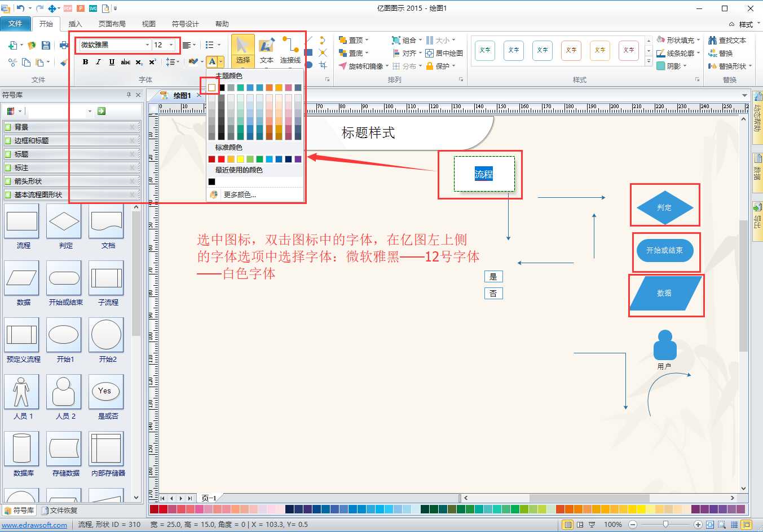The image size is (763, 532).
Task: Click the blue 判定 diamond on canvas
Action: tap(664, 207)
